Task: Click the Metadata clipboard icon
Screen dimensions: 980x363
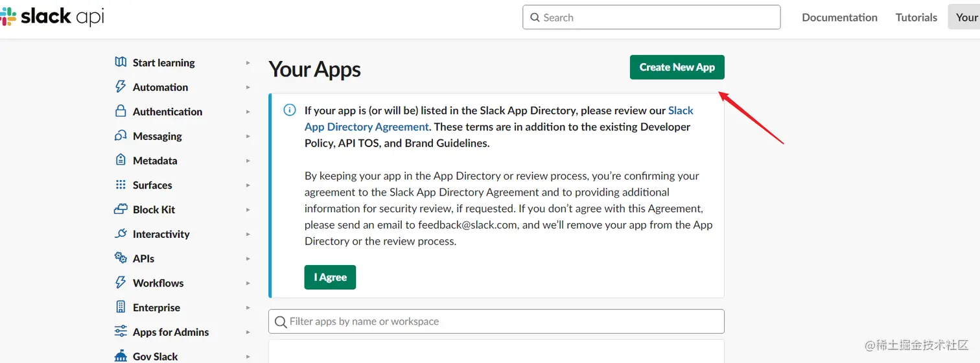Action: [x=121, y=160]
